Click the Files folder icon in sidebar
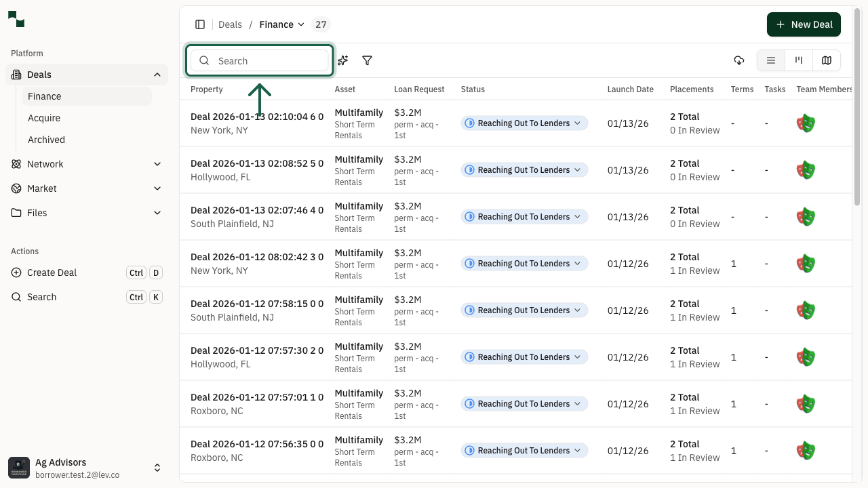Screen dimensions: 868x488 [x=16, y=213]
